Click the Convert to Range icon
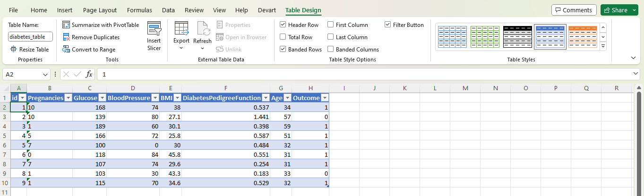The image size is (644, 196). (66, 50)
